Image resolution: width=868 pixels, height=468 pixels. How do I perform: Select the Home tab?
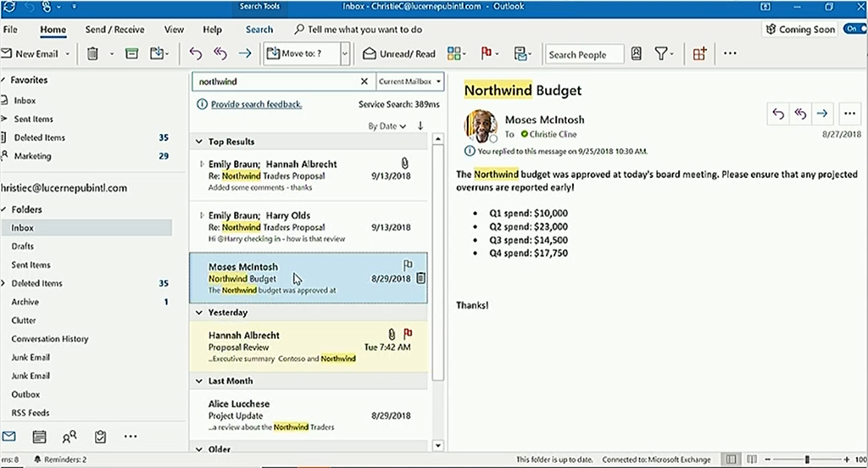tap(53, 30)
